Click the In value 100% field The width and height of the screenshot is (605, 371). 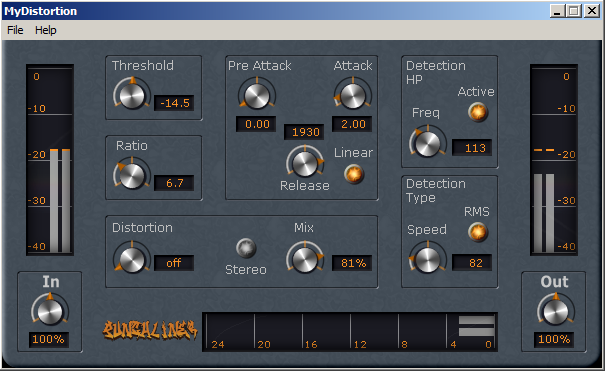[x=49, y=339]
